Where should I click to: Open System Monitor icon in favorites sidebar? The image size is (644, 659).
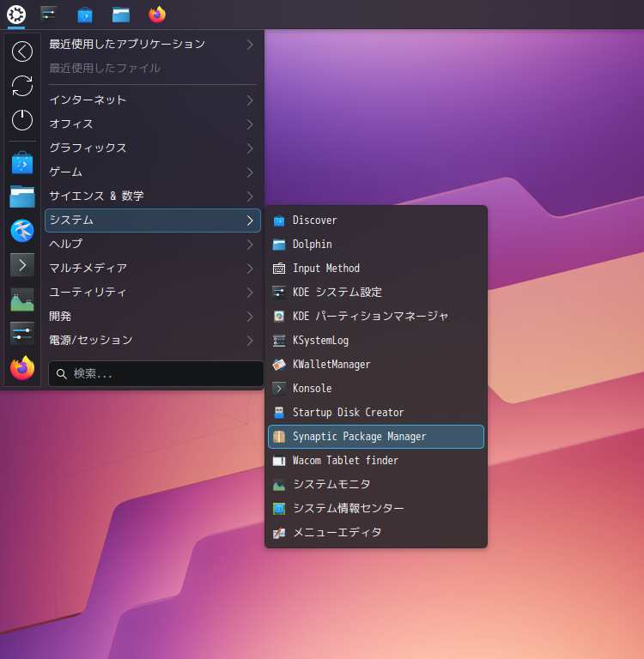click(x=22, y=299)
